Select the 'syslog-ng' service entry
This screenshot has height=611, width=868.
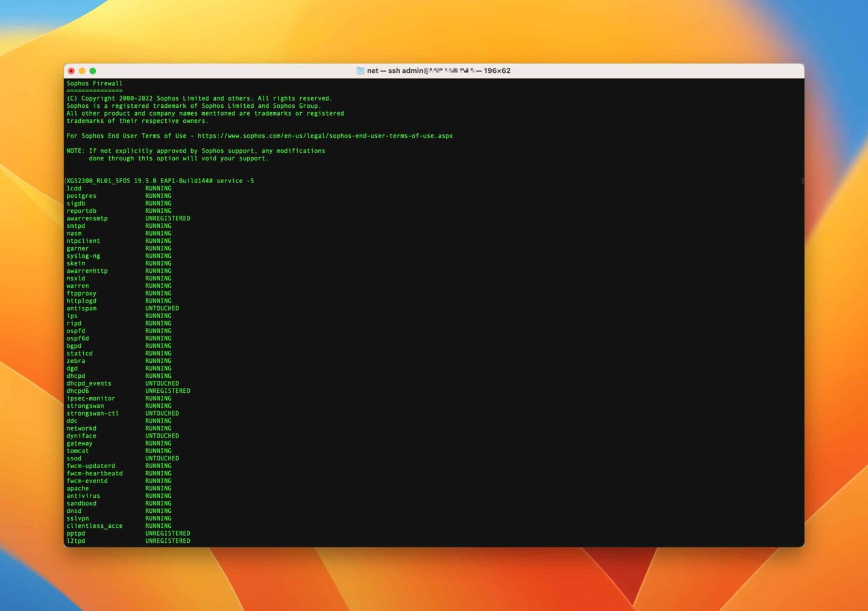point(83,256)
